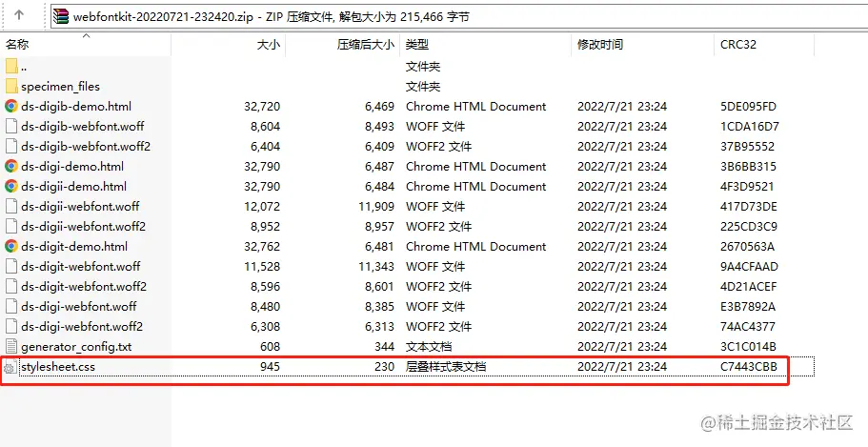This screenshot has height=447, width=868.
Task: Click CRC32 value E3B7892A
Action: [x=748, y=306]
